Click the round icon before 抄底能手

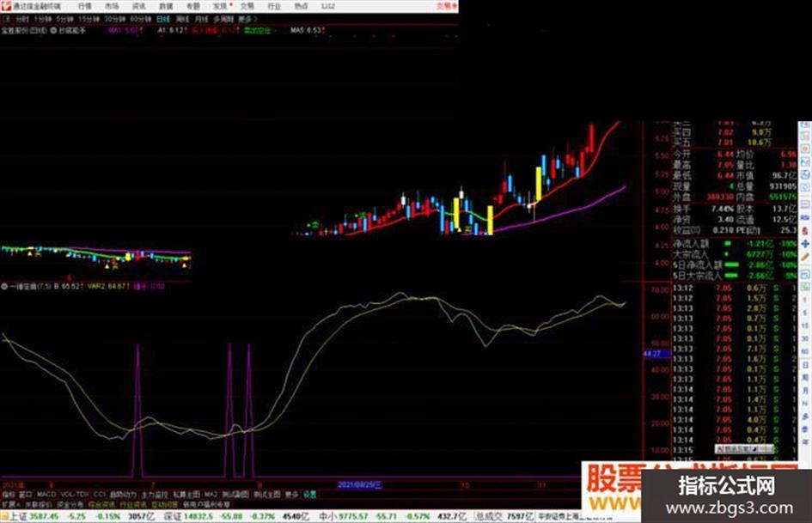pyautogui.click(x=53, y=31)
